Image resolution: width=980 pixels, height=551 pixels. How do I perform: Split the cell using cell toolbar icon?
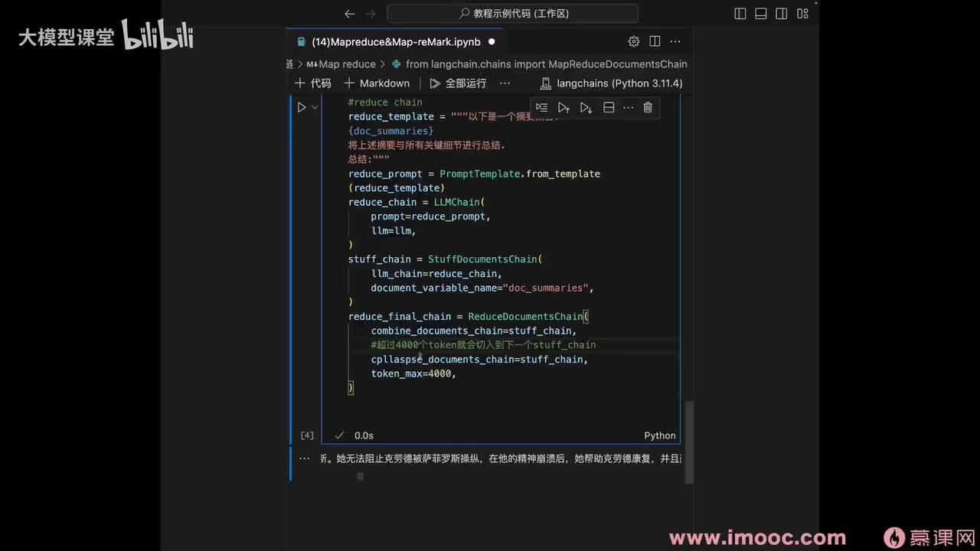tap(609, 108)
